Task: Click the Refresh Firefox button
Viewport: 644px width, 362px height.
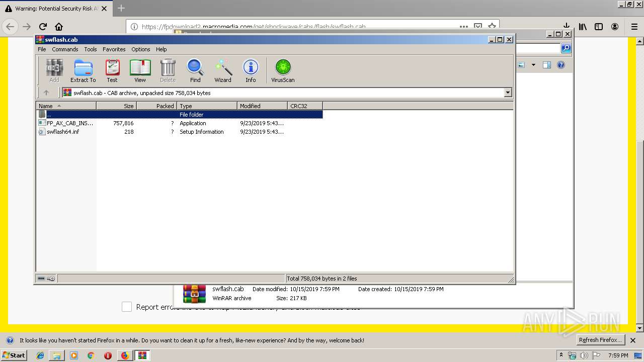Action: 600,340
